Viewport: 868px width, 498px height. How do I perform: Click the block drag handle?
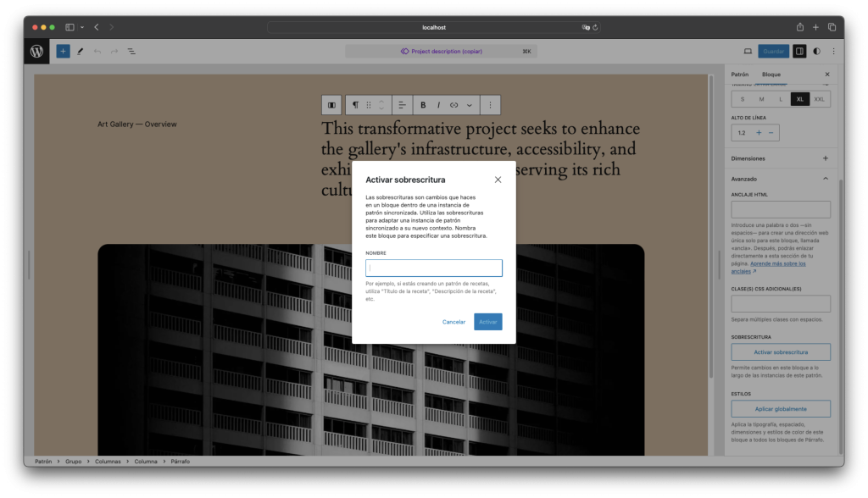369,105
